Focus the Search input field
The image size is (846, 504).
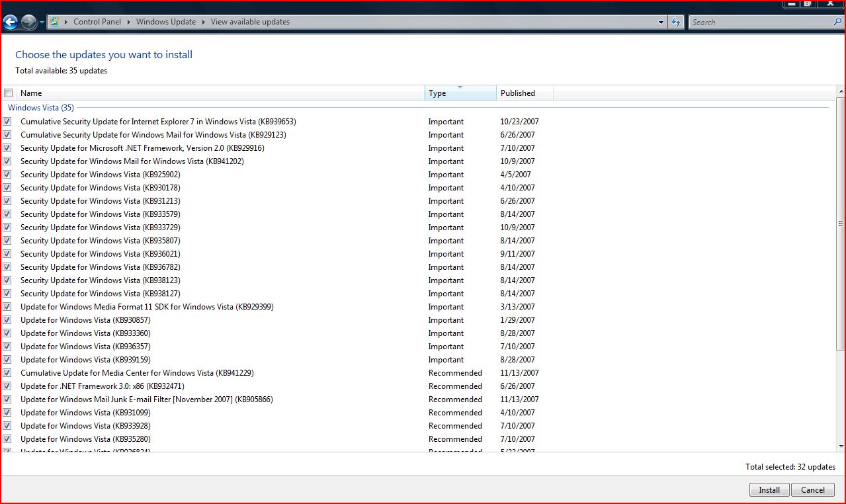pos(761,22)
